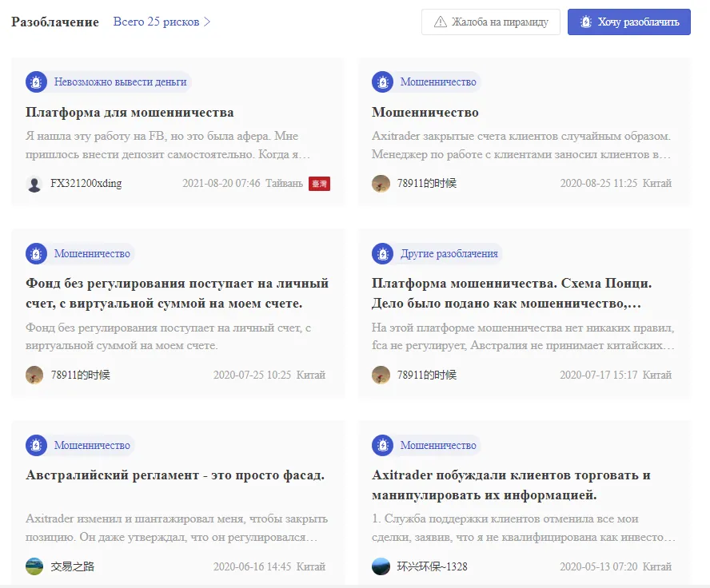The image size is (710, 588).
Task: Click avatar in card dated 2020-08-25 11:25
Action: [x=381, y=184]
